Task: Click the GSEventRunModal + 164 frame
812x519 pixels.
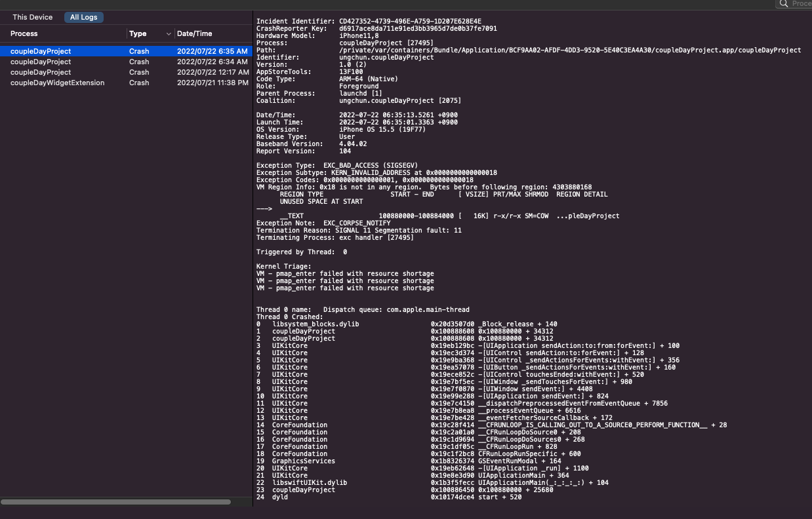Action: coord(409,461)
